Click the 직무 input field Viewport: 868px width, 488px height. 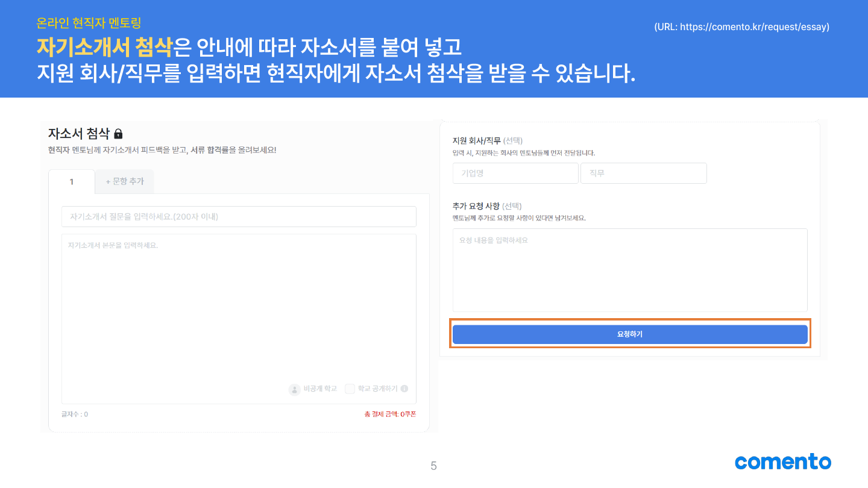click(643, 174)
